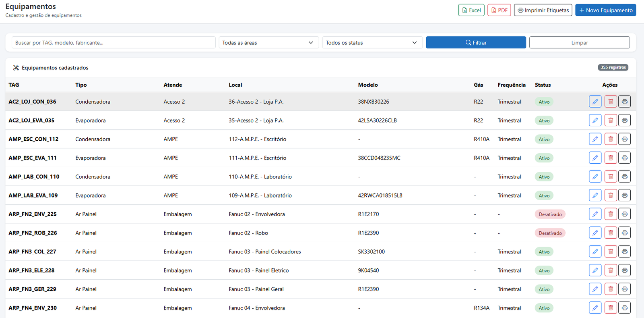The image size is (644, 318).
Task: Edit equipment AC2_LOJ_CON_036 with pencil icon
Action: (x=595, y=102)
